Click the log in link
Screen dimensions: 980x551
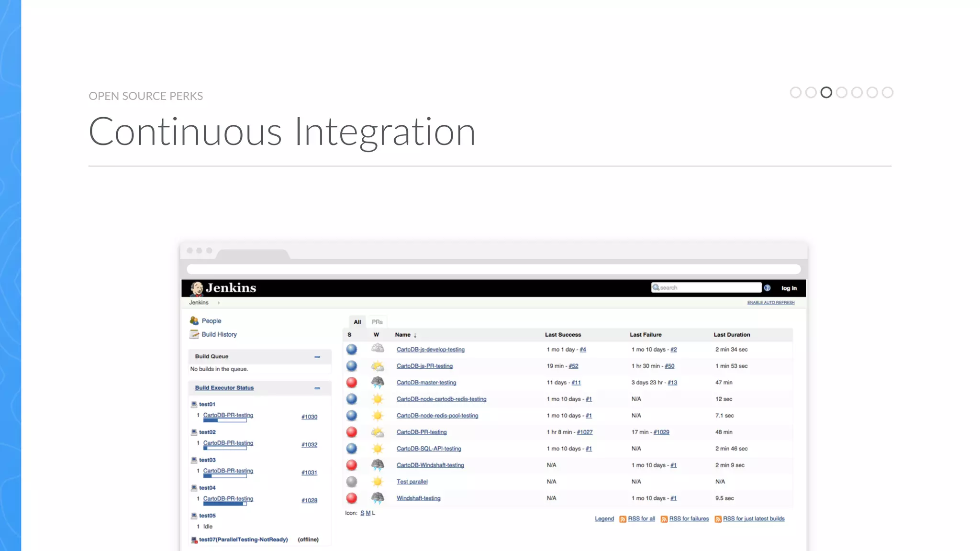pos(789,288)
